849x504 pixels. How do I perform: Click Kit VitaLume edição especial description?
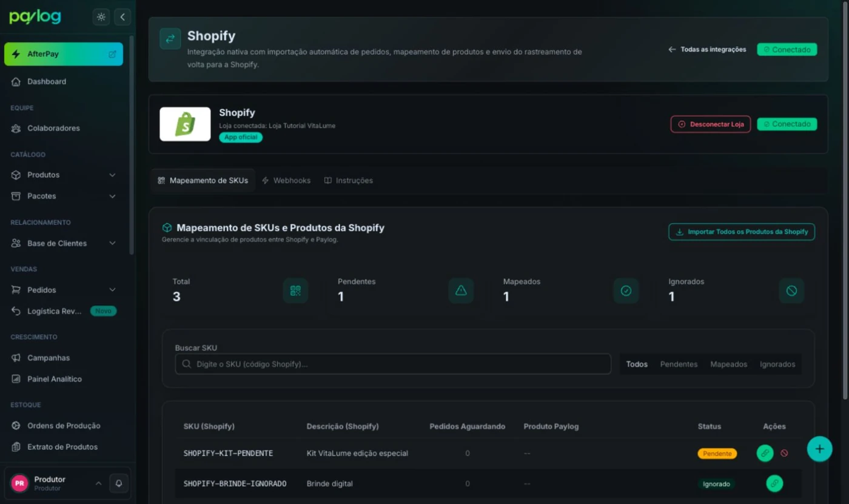357,453
